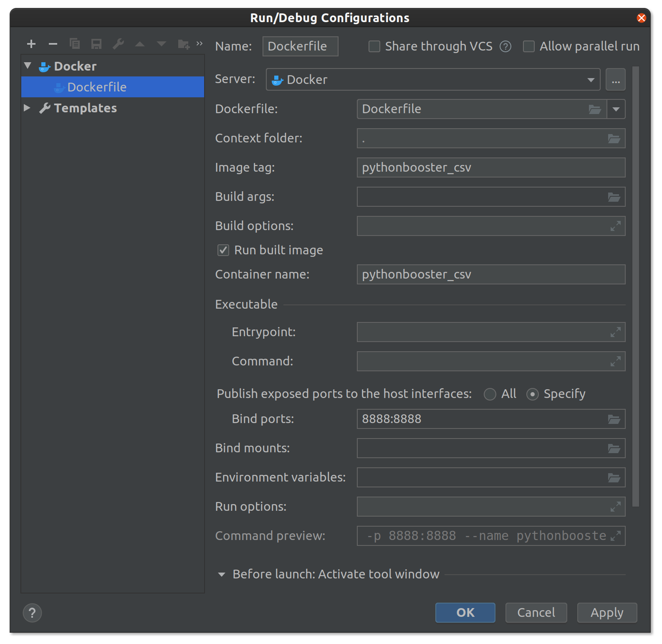Viewport: 662px width, 644px height.
Task: Uncheck Run built image
Action: coord(223,250)
